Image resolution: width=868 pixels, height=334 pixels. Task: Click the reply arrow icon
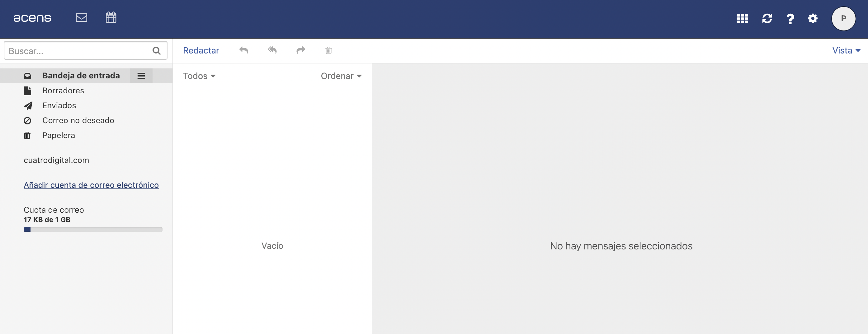click(x=244, y=50)
